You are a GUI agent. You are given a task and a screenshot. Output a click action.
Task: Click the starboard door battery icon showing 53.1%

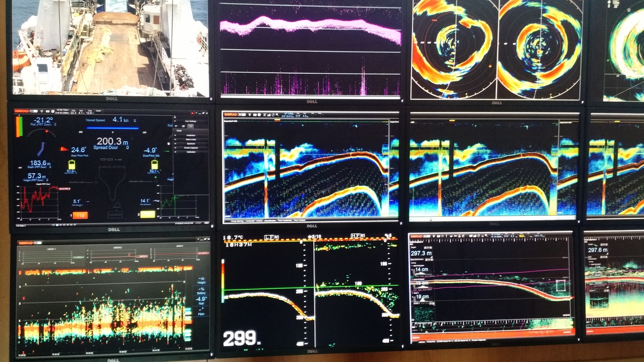(154, 164)
